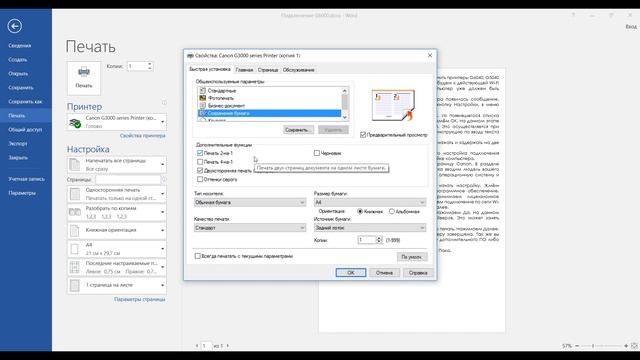Switch to the Быстрая установка tab
The width and height of the screenshot is (640, 360).
coord(210,69)
